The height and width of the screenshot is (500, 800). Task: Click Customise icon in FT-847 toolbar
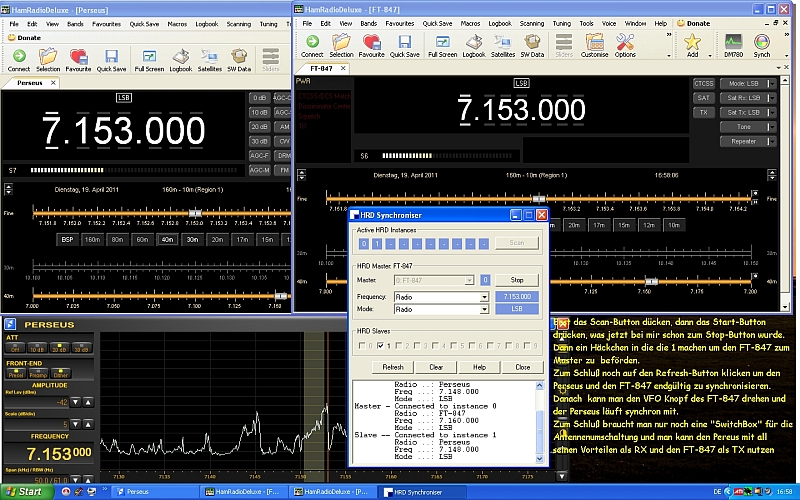coord(594,41)
